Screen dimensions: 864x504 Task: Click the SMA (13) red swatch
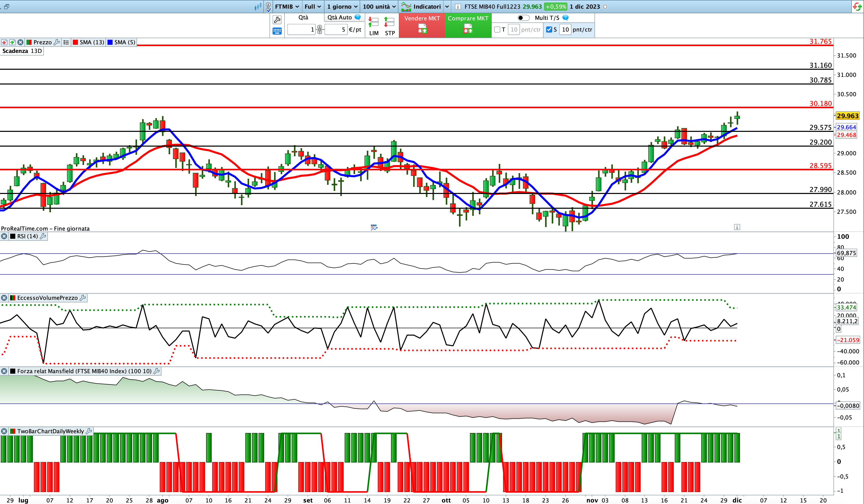(75, 42)
